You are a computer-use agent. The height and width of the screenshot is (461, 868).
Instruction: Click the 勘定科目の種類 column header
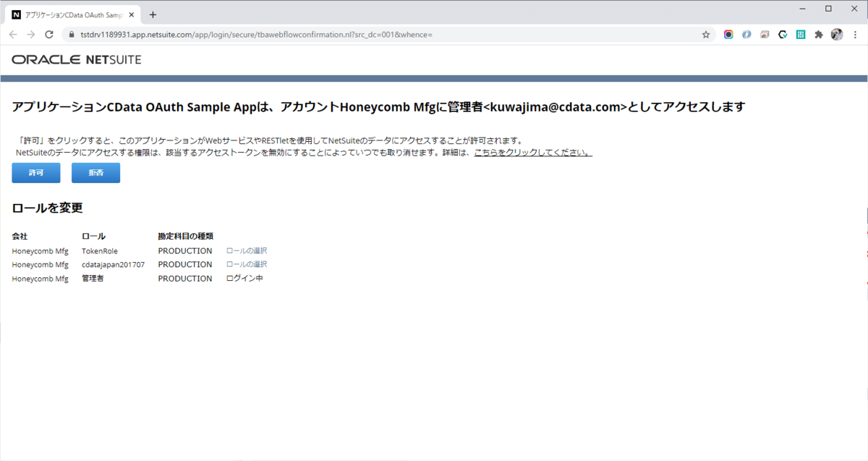[x=185, y=236]
